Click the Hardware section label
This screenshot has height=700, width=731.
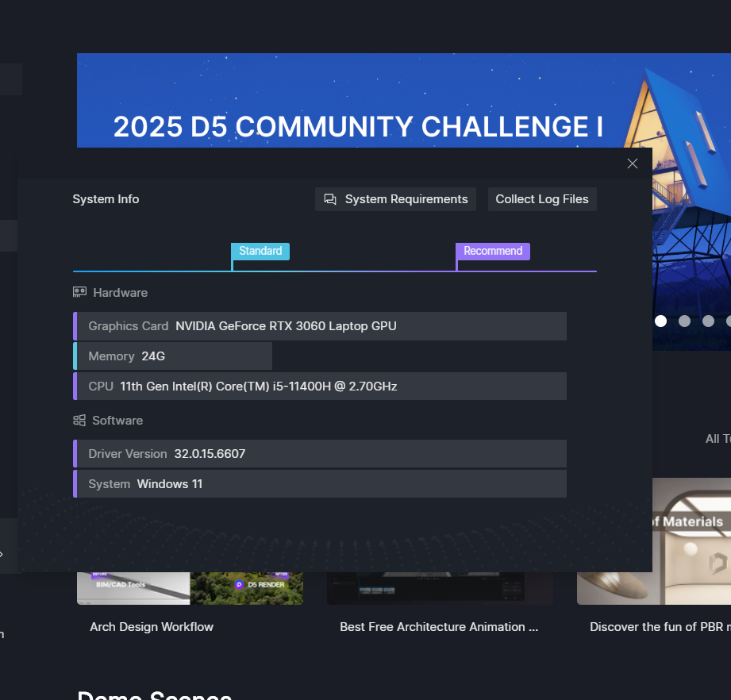click(121, 293)
